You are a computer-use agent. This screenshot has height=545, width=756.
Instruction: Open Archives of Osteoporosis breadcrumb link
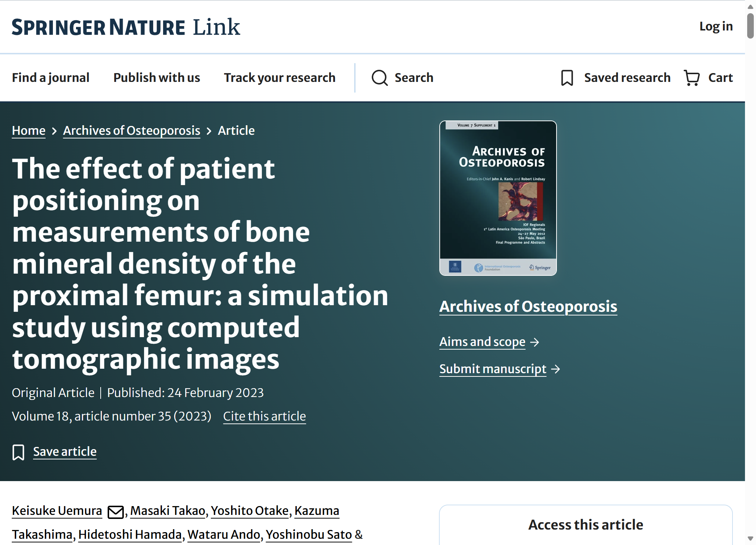tap(132, 131)
